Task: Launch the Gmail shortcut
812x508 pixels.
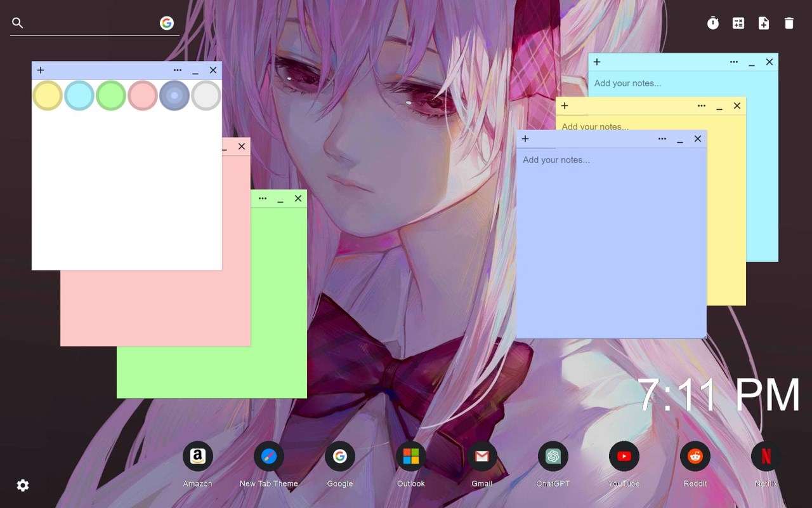Action: (x=482, y=457)
